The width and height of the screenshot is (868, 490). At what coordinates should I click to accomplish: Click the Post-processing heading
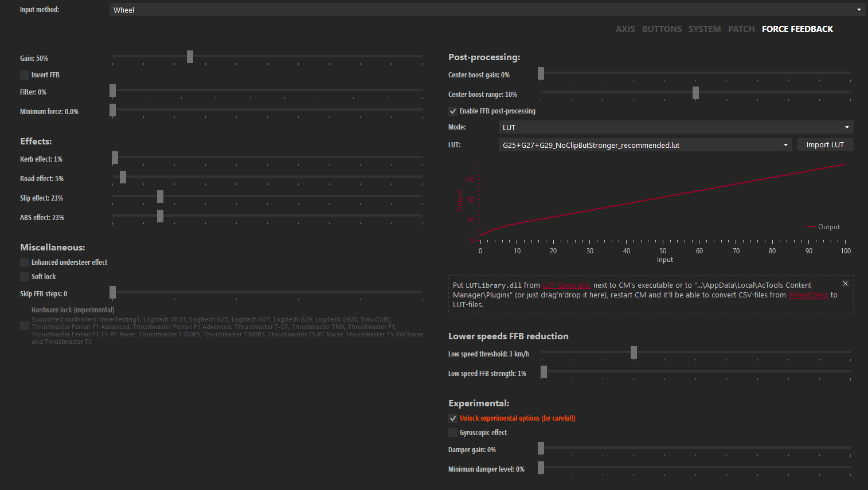pos(484,57)
